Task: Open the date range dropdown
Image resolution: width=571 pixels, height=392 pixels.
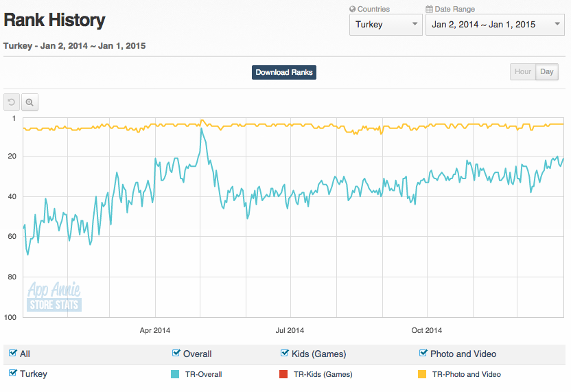Action: 495,25
